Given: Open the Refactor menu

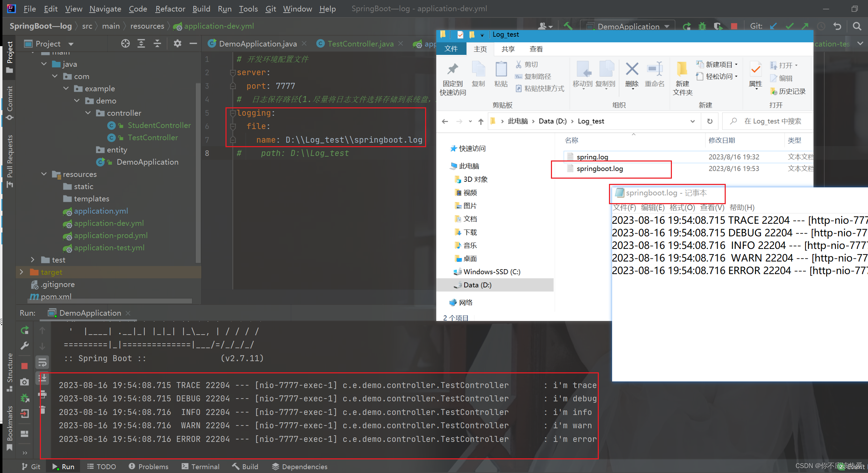Looking at the screenshot, I should coord(170,9).
